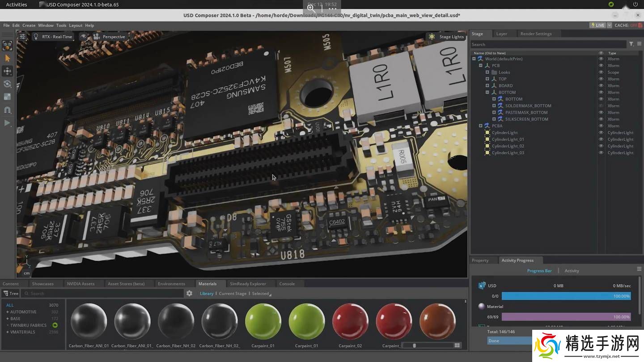This screenshot has width=644, height=362.
Task: Open the viewport eye display options
Action: point(84,37)
